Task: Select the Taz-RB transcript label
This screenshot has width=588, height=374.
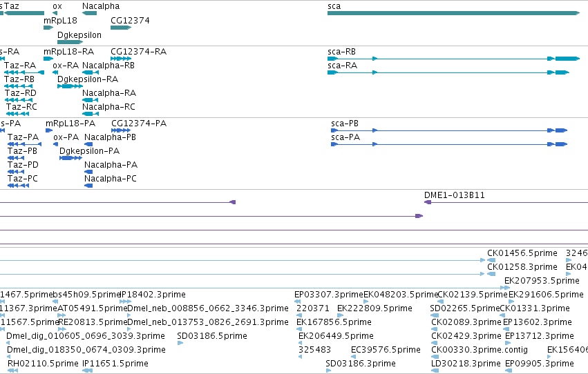Action: pyautogui.click(x=19, y=79)
